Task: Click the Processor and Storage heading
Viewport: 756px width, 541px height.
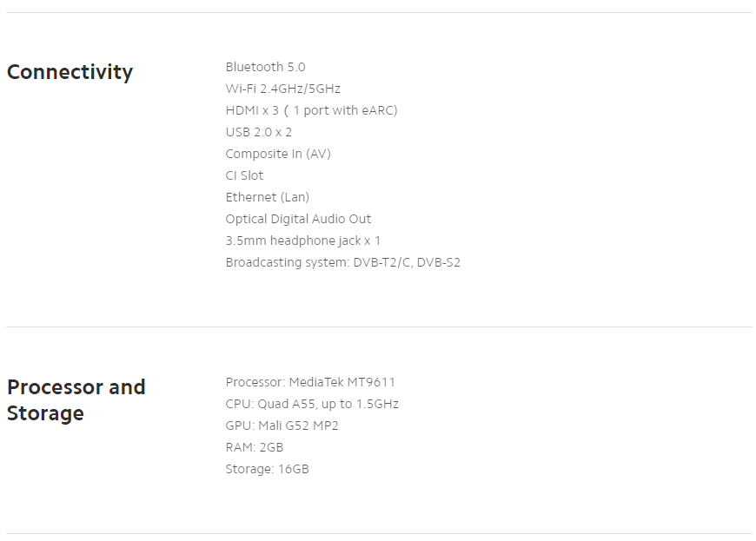Action: coord(76,399)
